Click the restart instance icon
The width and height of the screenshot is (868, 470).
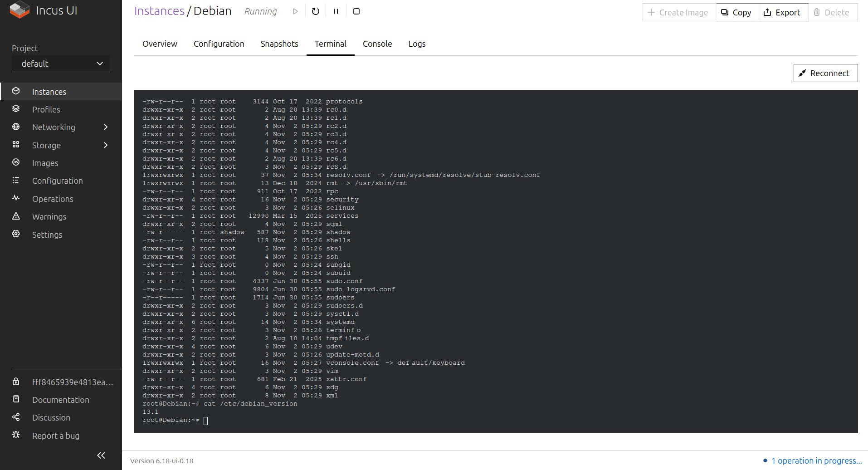[316, 11]
